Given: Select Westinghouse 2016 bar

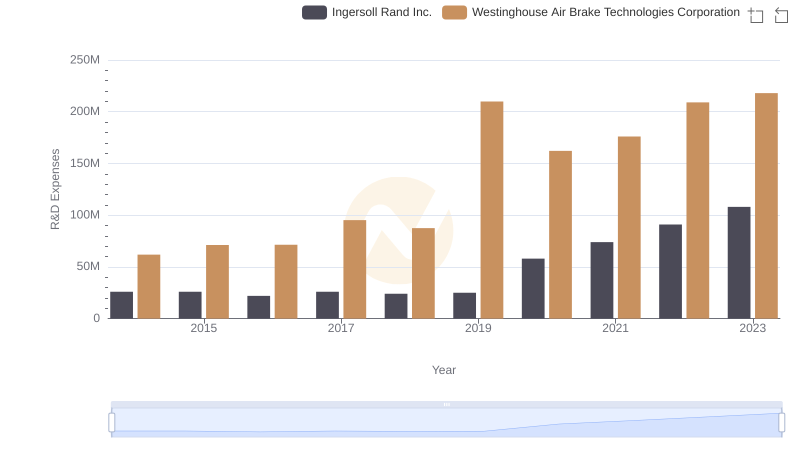Looking at the screenshot, I should point(286,281).
